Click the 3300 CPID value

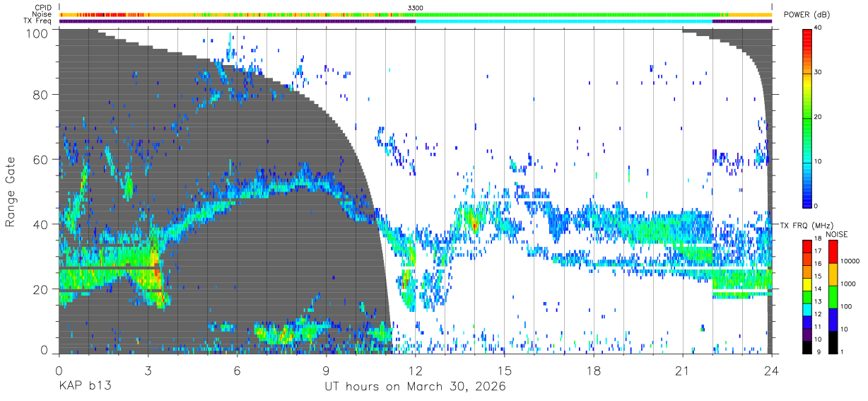click(416, 8)
